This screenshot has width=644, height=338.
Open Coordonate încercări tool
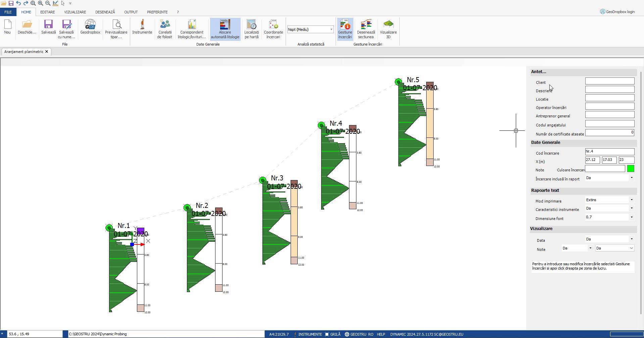[x=273, y=29]
